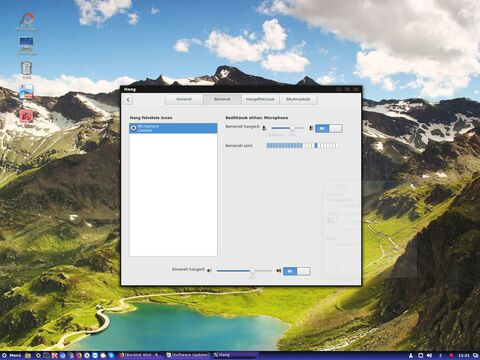
Task: Toggle the output volume on/off switch
Action: coord(297,271)
